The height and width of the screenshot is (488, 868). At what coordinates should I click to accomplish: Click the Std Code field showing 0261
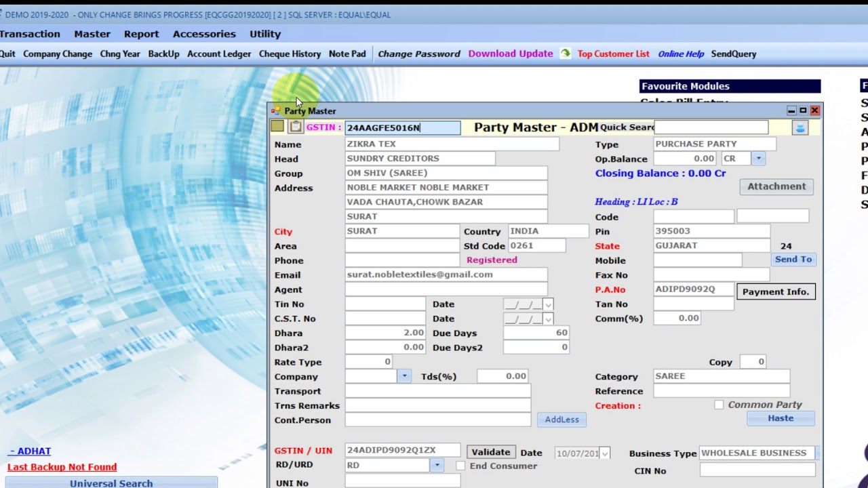pyautogui.click(x=537, y=245)
